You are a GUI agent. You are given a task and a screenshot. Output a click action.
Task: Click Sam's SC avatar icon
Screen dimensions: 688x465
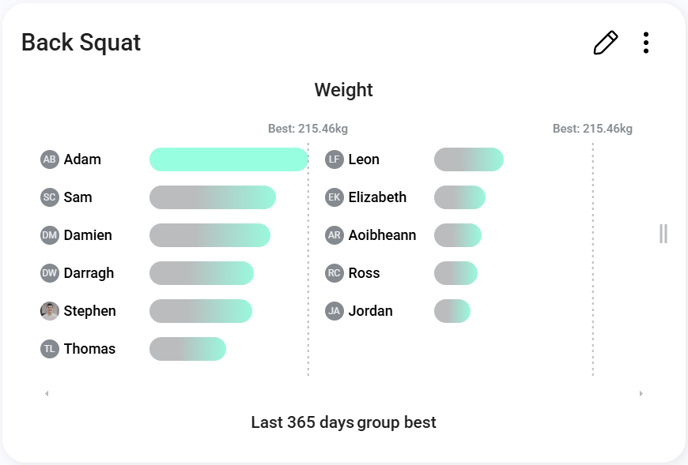[x=50, y=197]
